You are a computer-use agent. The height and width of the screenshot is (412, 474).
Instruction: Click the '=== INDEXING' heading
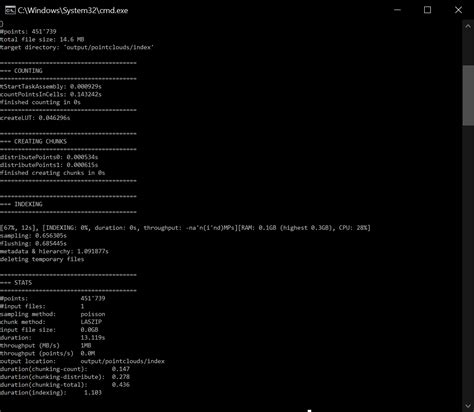click(x=21, y=204)
